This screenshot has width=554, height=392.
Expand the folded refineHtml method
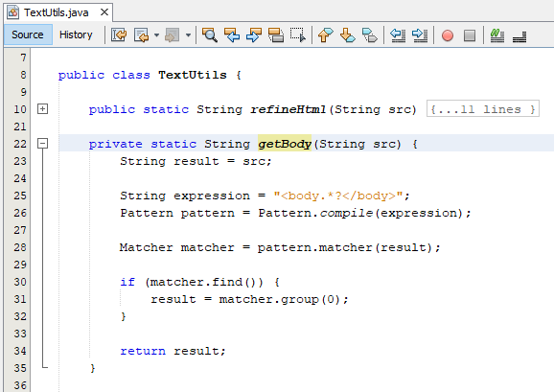coord(42,108)
